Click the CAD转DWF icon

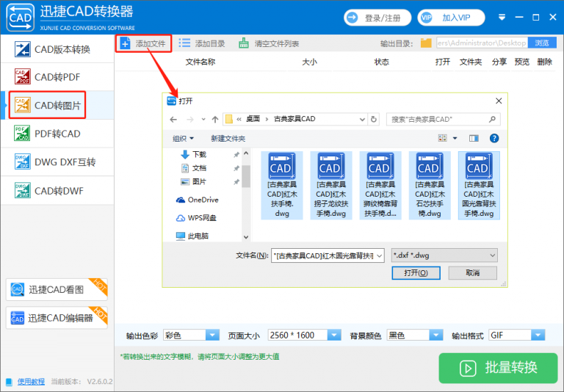(22, 190)
